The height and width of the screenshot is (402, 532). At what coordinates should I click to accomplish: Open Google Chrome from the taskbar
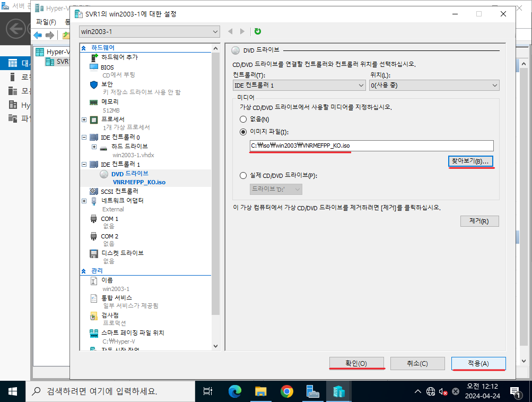[287, 391]
